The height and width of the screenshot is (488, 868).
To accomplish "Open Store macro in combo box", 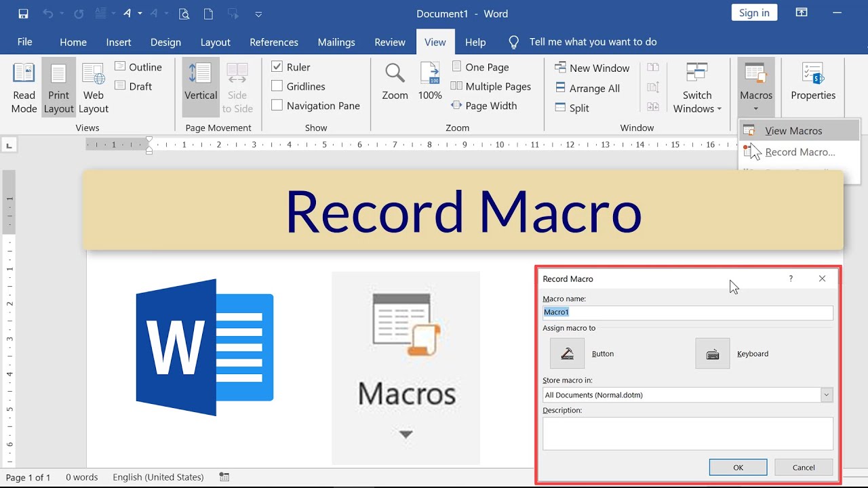I will pos(688,394).
